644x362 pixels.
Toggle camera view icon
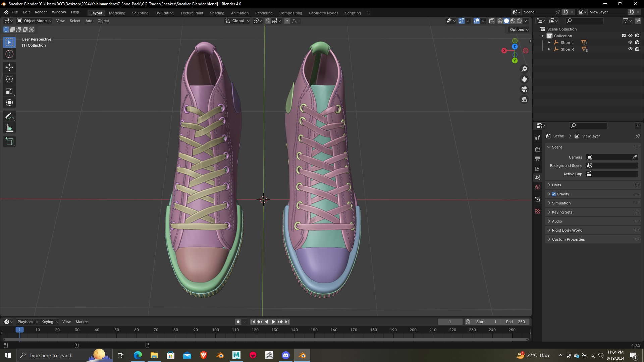(x=524, y=89)
